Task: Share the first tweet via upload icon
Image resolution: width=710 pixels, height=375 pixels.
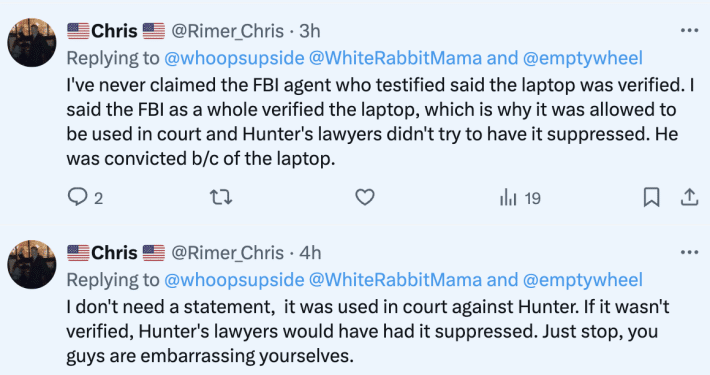Action: click(x=689, y=197)
